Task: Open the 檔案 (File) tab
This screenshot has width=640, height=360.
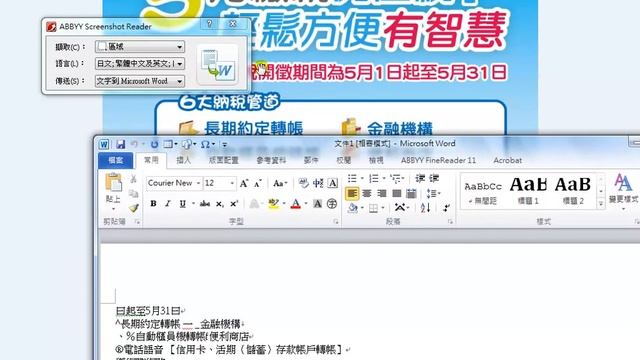Action: click(x=116, y=160)
